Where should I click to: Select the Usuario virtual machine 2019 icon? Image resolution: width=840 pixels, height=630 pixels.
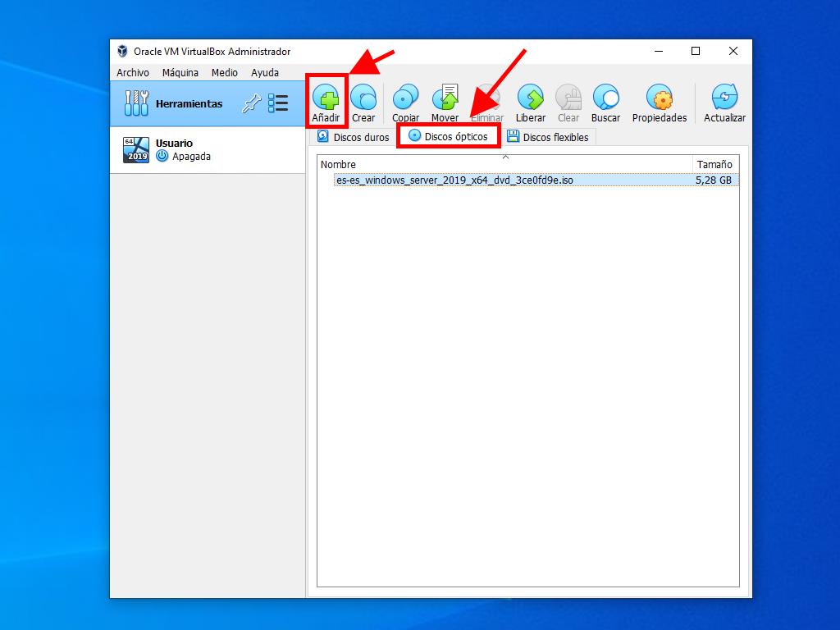click(x=136, y=150)
